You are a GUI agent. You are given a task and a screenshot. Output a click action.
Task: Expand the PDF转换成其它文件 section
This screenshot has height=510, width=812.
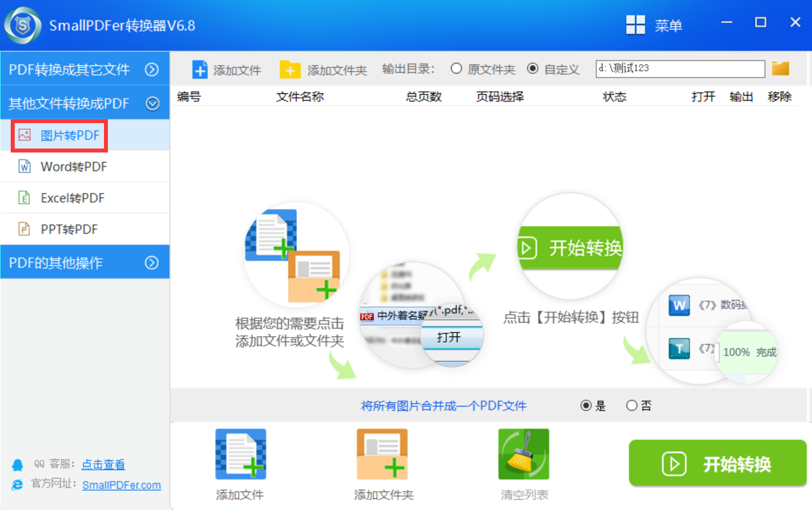pos(151,69)
